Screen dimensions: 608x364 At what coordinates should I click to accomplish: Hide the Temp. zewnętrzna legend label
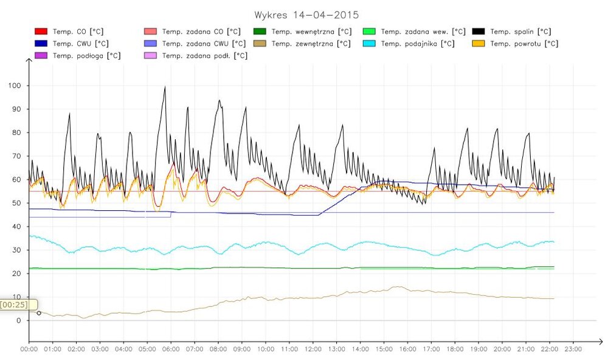(x=311, y=44)
